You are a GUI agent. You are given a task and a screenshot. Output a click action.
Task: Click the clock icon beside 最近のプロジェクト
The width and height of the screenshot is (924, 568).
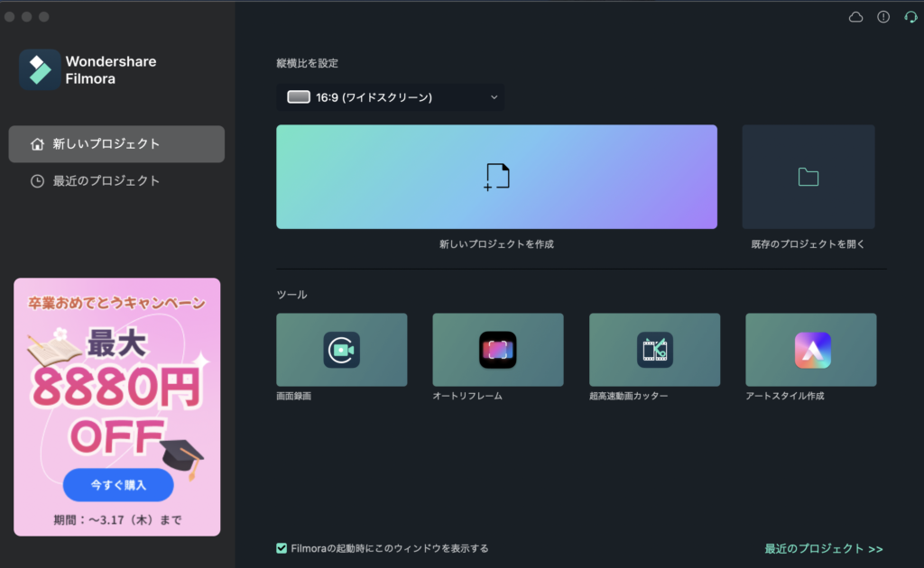(37, 181)
